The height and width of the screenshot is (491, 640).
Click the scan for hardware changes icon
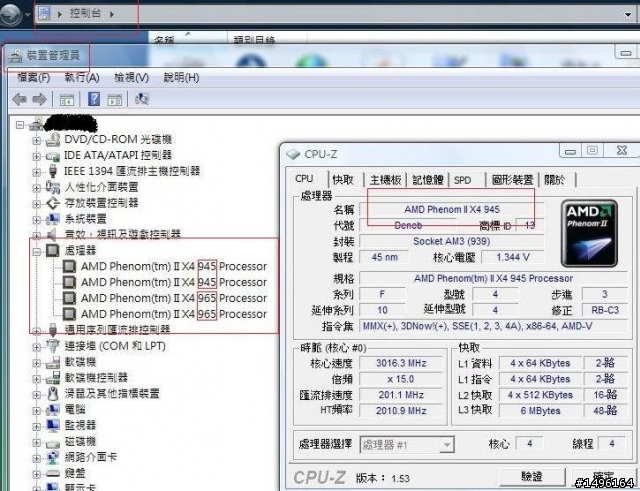tap(142, 99)
